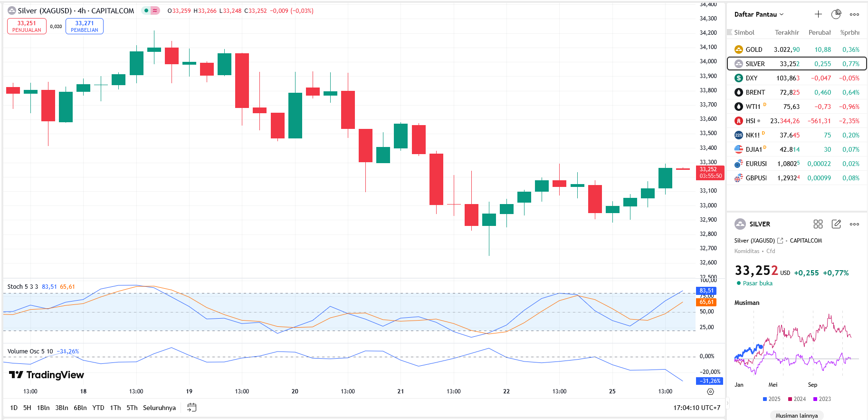This screenshot has width=868, height=420.
Task: Click the edit note icon for SILVER
Action: tap(836, 224)
